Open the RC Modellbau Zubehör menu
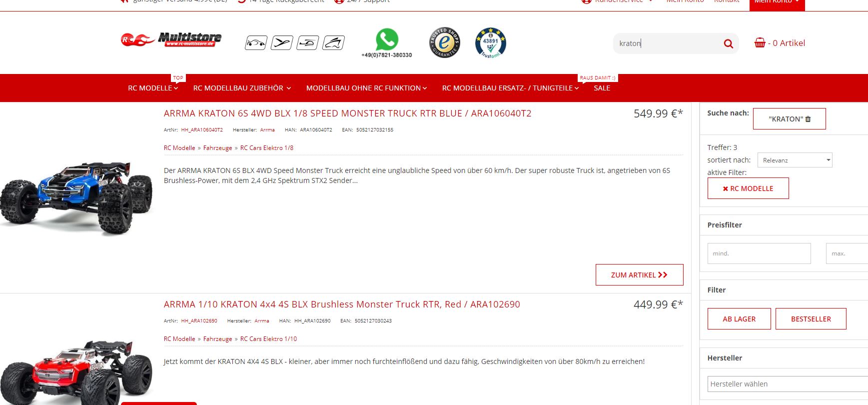 coord(242,88)
